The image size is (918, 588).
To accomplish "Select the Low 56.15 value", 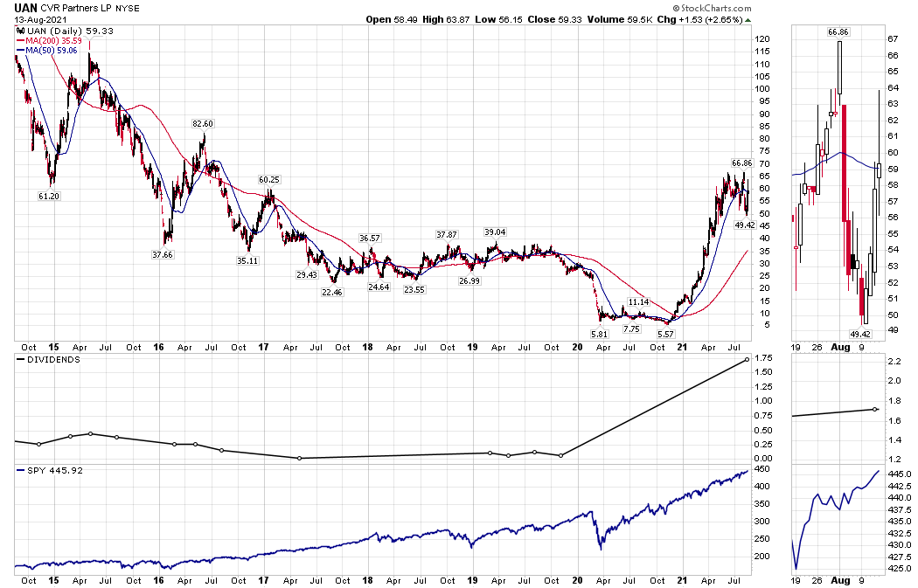I will coord(498,19).
